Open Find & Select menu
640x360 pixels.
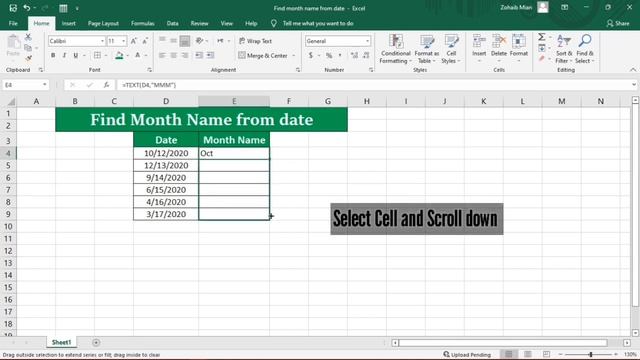pyautogui.click(x=585, y=49)
